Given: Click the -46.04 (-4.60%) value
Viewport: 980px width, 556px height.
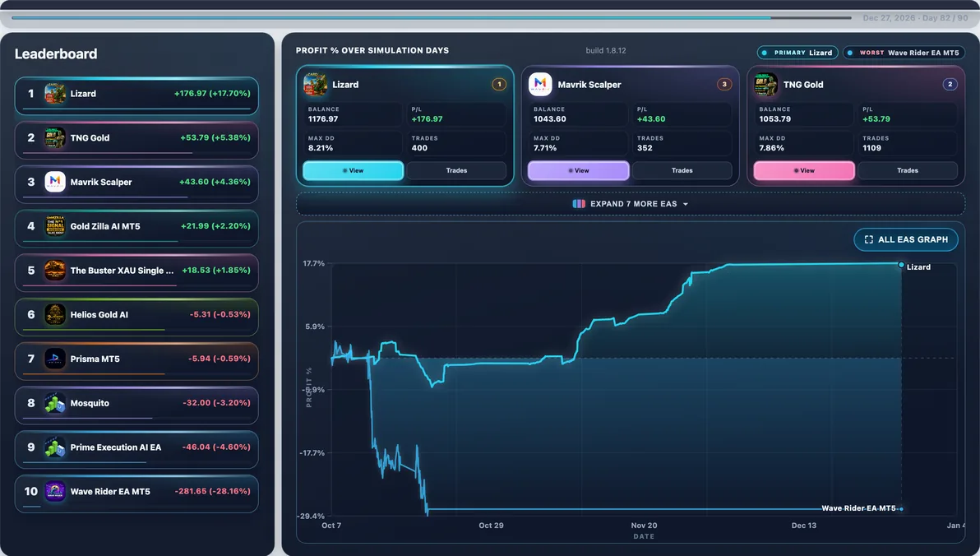Looking at the screenshot, I should tap(216, 447).
